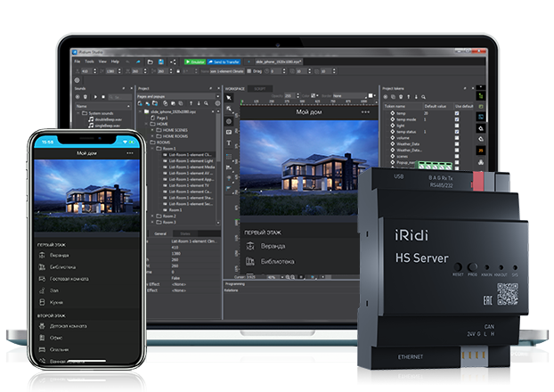
Task: Select the text tool (T) in workspace
Action: pyautogui.click(x=229, y=143)
